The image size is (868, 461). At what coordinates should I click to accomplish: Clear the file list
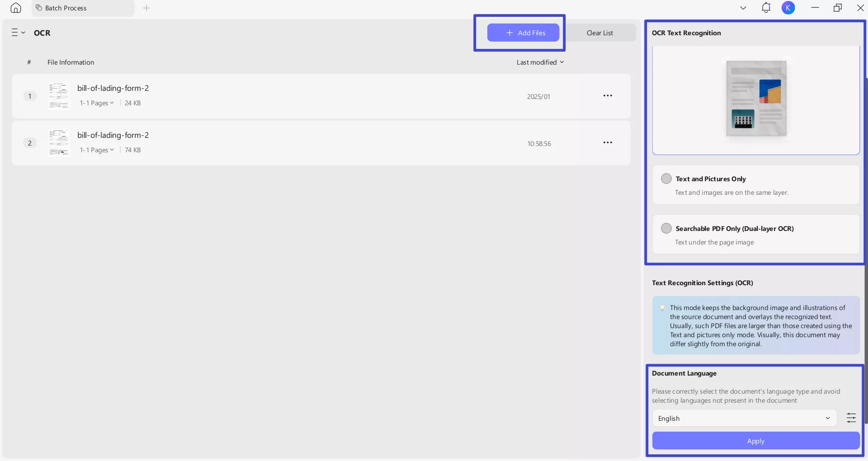click(x=600, y=33)
